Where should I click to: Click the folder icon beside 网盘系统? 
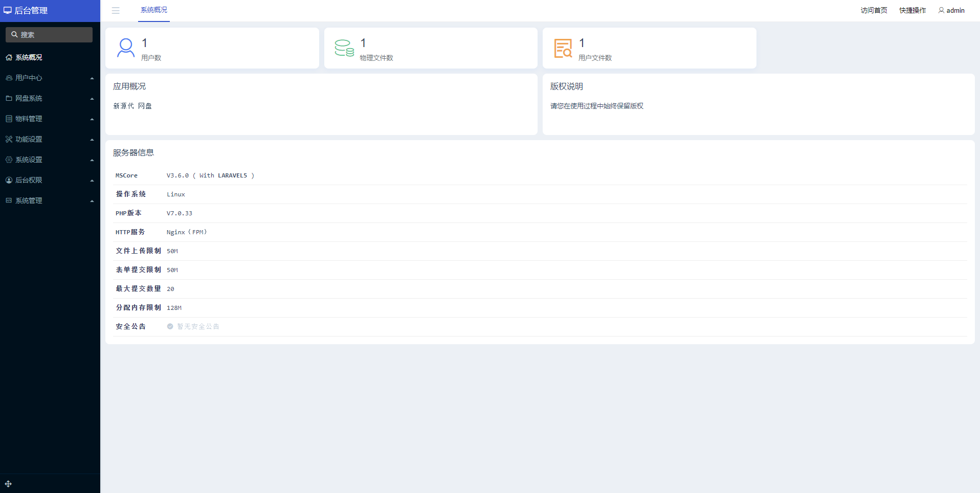point(9,98)
